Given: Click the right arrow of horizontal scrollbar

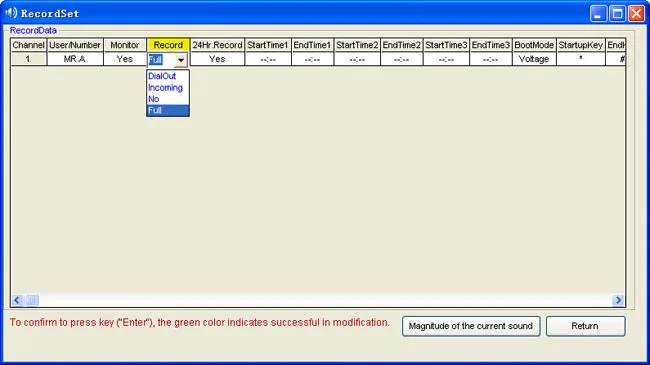Looking at the screenshot, I should tap(618, 300).
